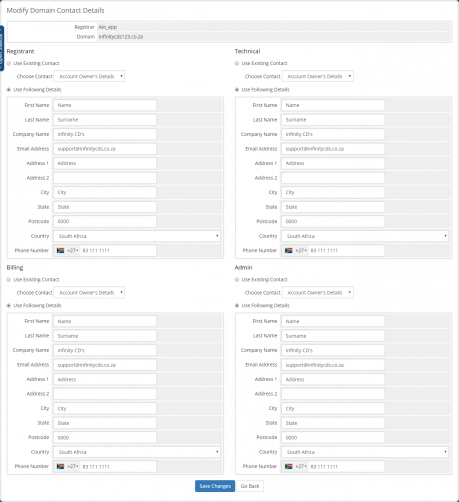
Task: Click Billing Email Address field
Action: tap(105, 365)
